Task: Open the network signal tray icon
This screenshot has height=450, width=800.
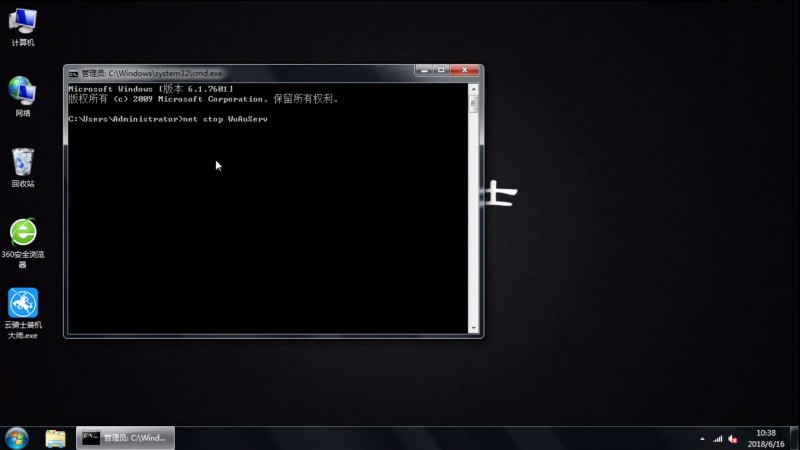Action: coord(718,439)
